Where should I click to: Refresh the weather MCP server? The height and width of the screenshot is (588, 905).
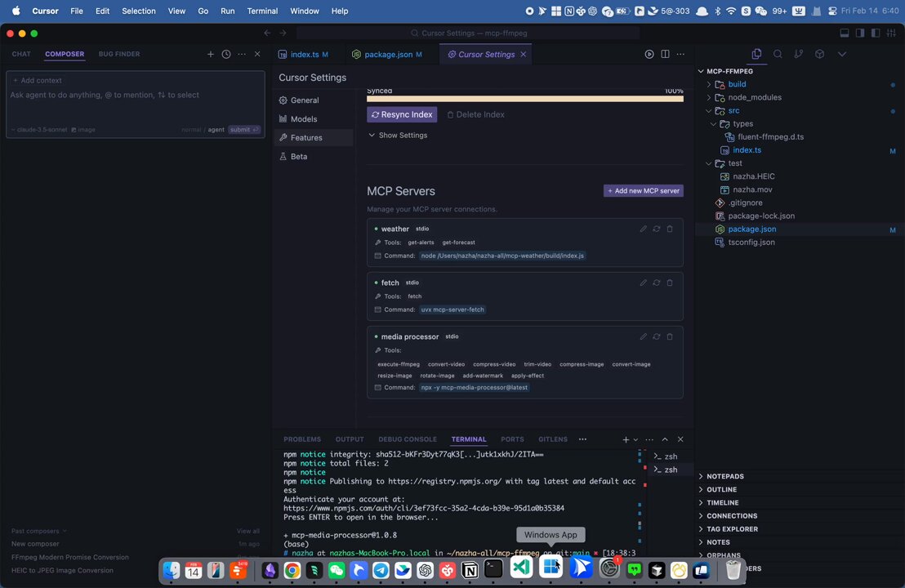click(656, 229)
